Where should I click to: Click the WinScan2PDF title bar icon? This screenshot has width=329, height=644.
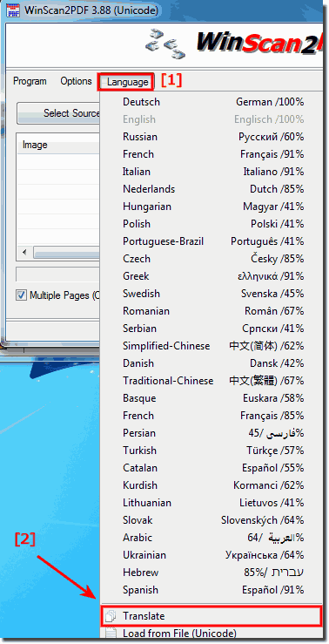coord(13,10)
